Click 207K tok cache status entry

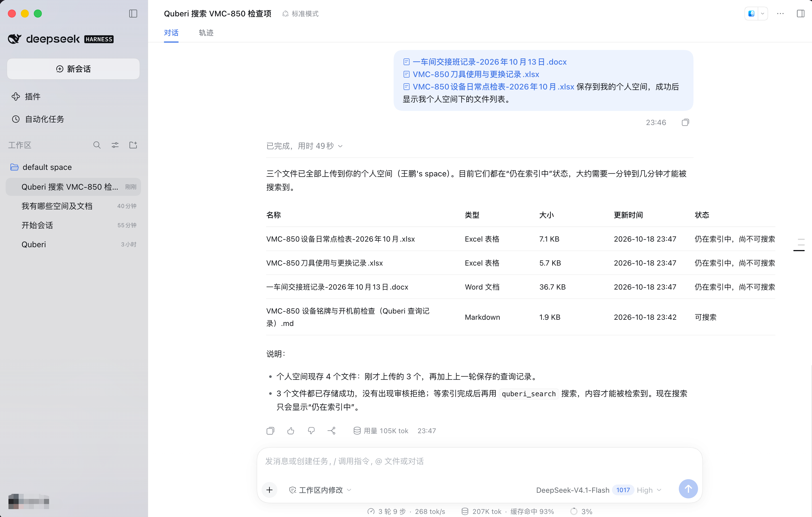508,512
